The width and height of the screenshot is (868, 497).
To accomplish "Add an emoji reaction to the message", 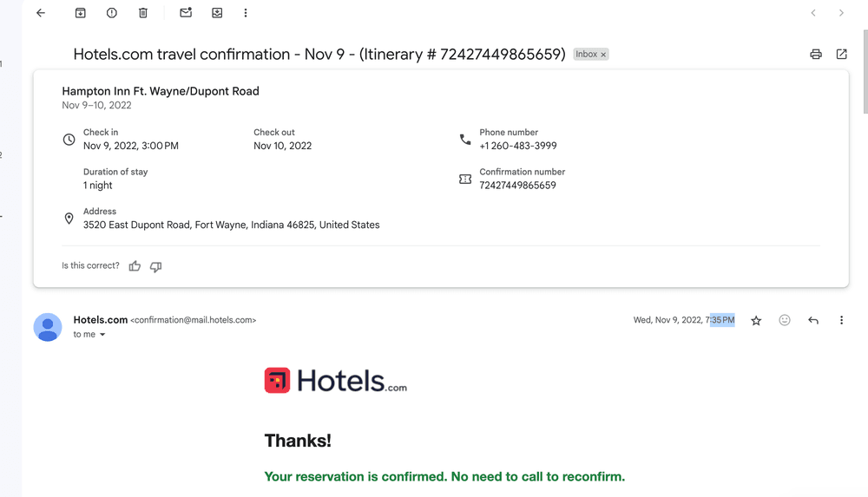I will [x=785, y=320].
